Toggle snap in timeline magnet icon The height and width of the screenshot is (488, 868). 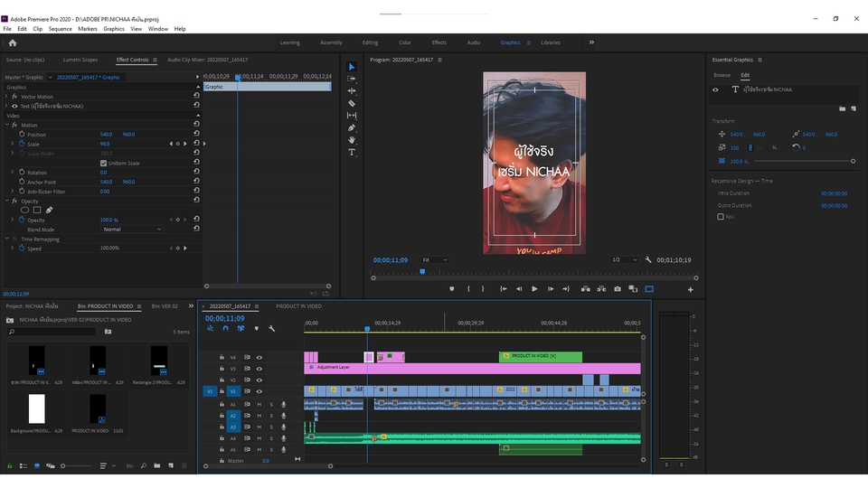(x=225, y=329)
